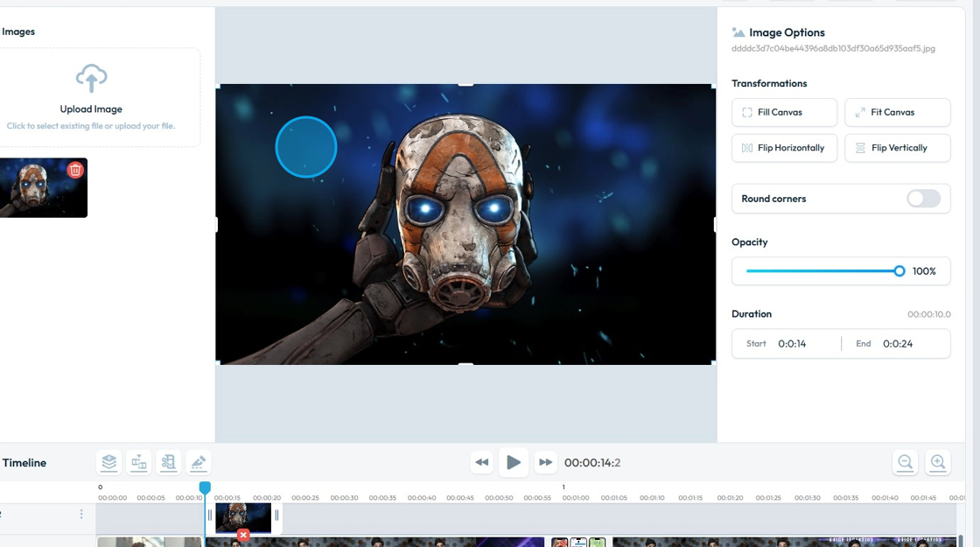Click the right trim handle of image clip
This screenshot has width=980, height=547.
pos(276,515)
